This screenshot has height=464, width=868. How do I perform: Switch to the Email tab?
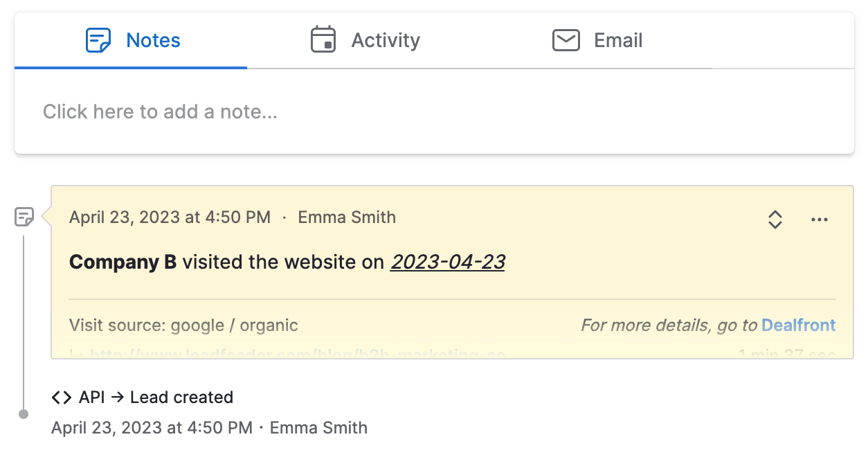[617, 40]
